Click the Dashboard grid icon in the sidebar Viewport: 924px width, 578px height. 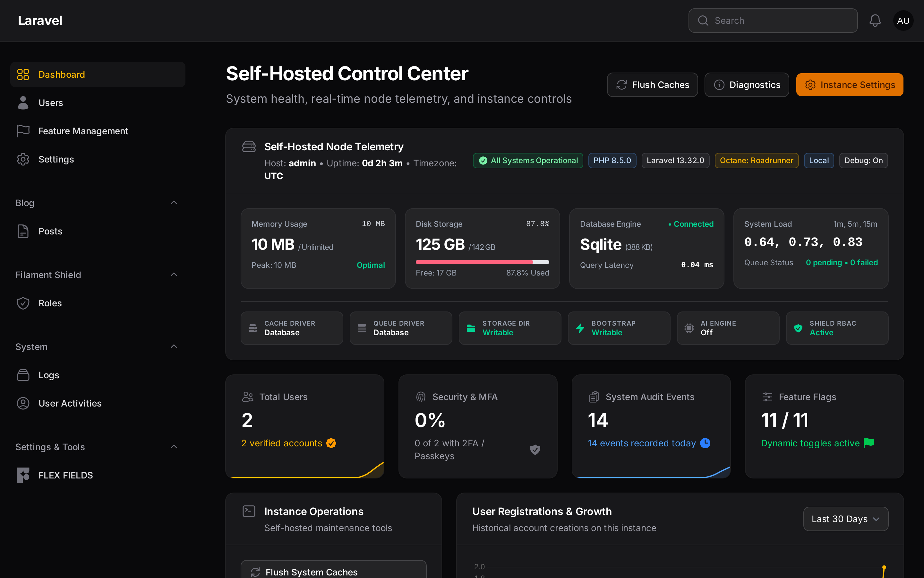[x=23, y=74]
